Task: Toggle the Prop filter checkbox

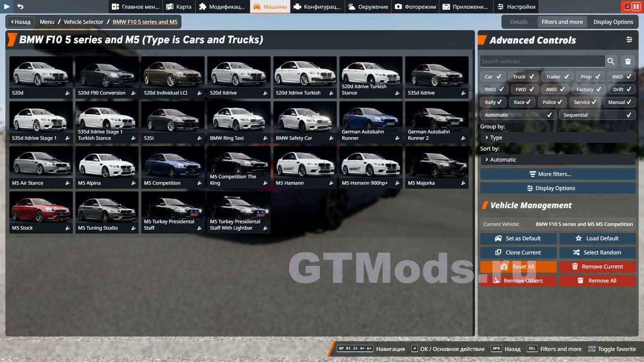Action: tap(590, 76)
